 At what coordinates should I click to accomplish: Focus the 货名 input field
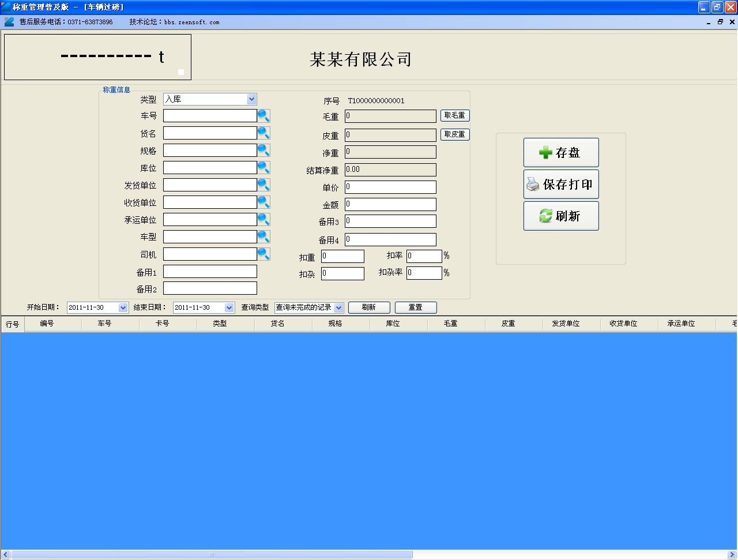coord(210,133)
